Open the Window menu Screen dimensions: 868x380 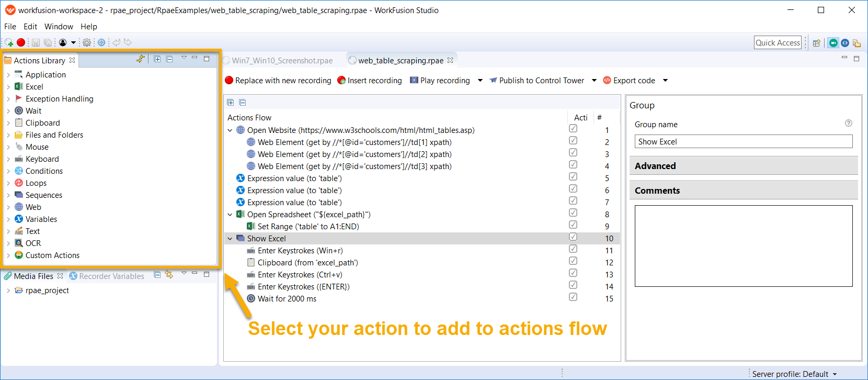59,27
